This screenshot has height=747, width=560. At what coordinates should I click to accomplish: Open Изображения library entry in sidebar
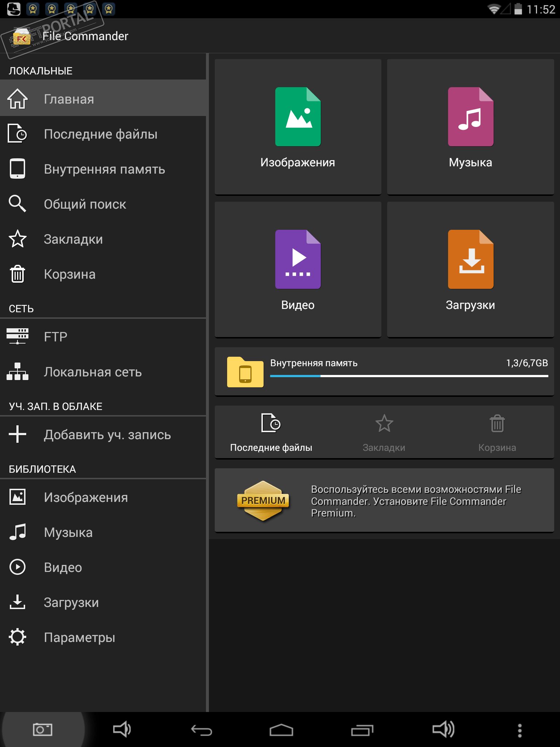(x=103, y=497)
